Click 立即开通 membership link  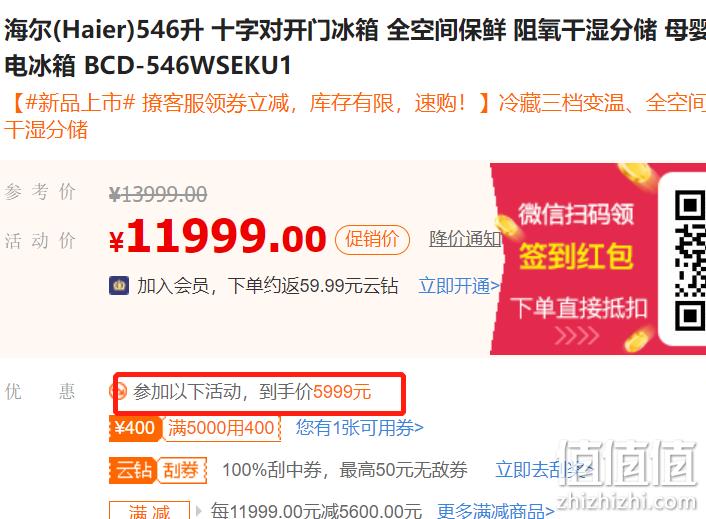coord(459,286)
